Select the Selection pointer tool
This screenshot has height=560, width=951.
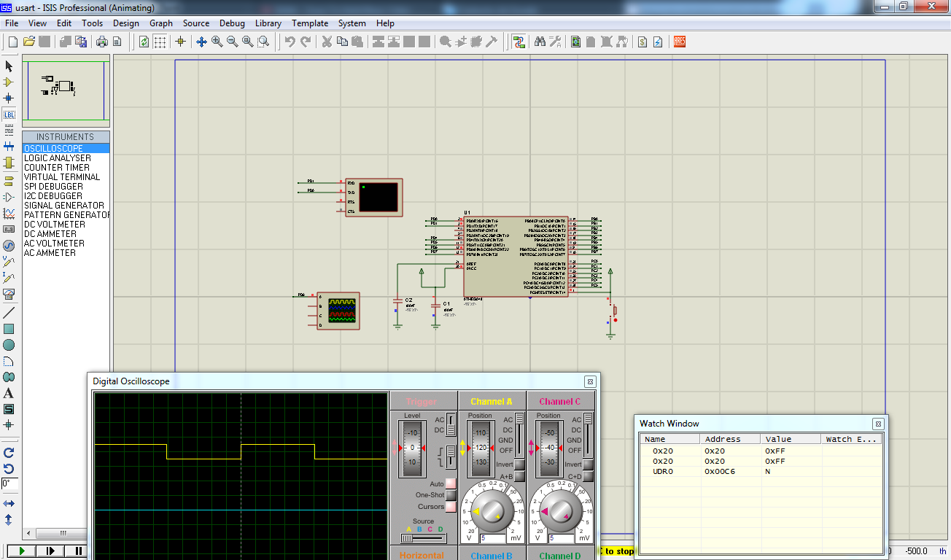9,66
